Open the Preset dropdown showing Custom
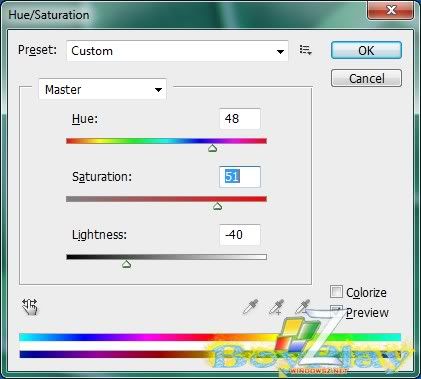Screen dimensions: 421x379 point(177,51)
